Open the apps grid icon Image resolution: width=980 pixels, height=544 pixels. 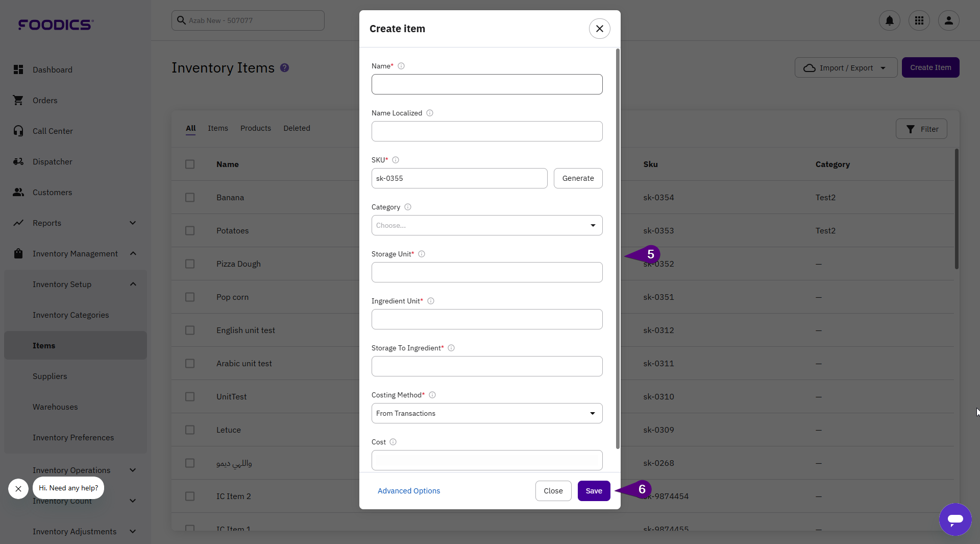coord(919,20)
